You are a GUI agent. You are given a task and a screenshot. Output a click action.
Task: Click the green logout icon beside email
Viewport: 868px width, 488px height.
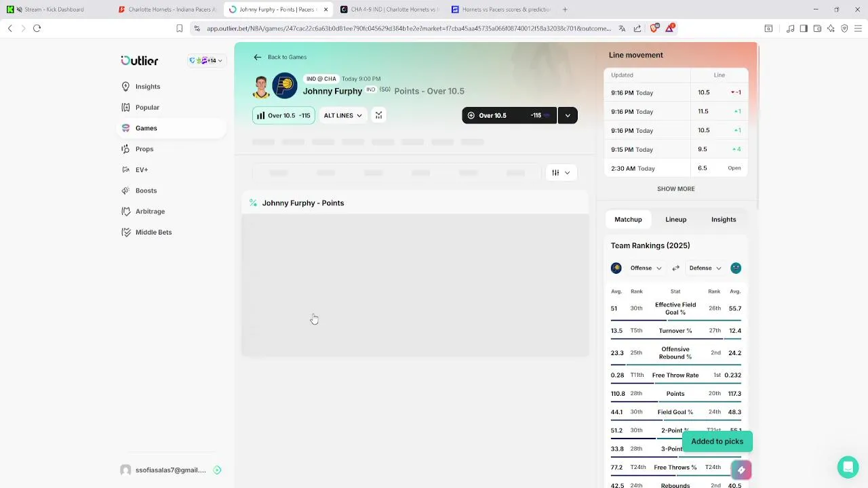(217, 470)
